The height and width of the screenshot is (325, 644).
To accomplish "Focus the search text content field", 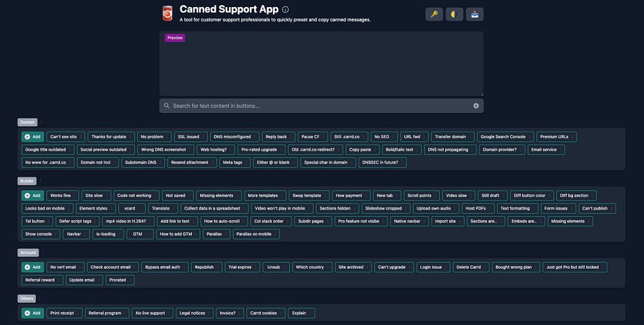I will pyautogui.click(x=321, y=106).
